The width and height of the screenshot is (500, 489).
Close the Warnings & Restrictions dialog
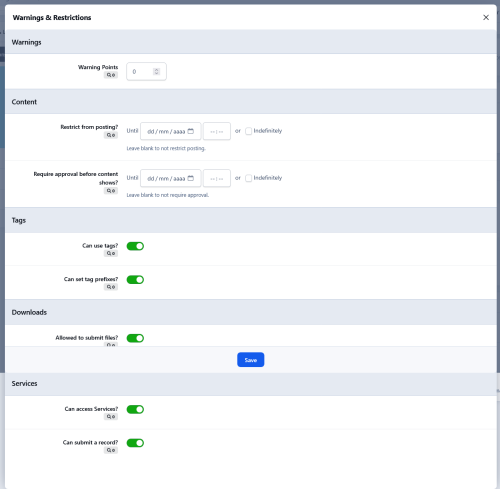(x=486, y=18)
